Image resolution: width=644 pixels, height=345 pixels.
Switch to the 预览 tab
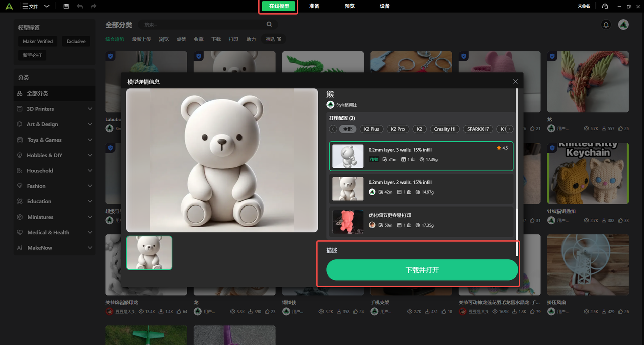coord(350,6)
